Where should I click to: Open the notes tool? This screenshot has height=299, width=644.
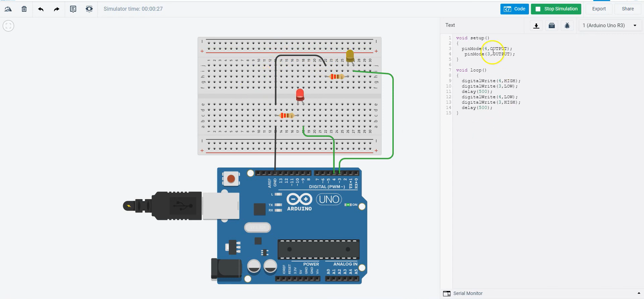coord(73,9)
